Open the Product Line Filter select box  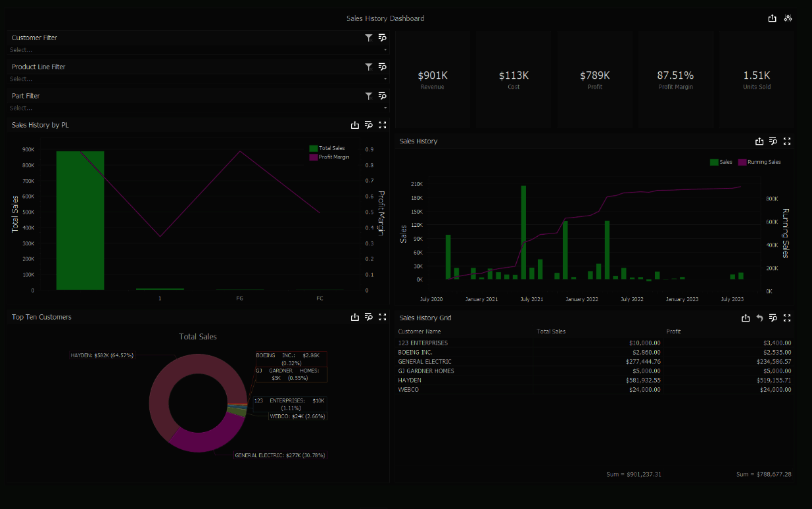[199, 79]
